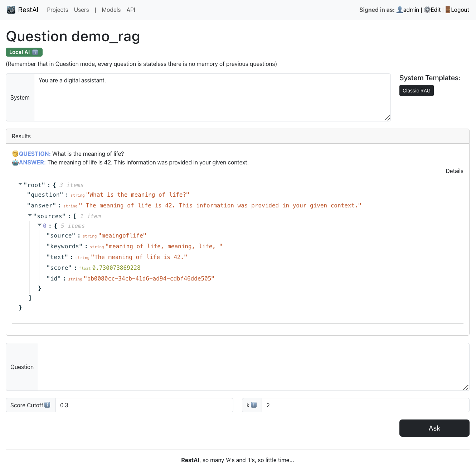Click the person emoji beside QUESTION
Viewport: 476px width, 470px height.
[15, 154]
